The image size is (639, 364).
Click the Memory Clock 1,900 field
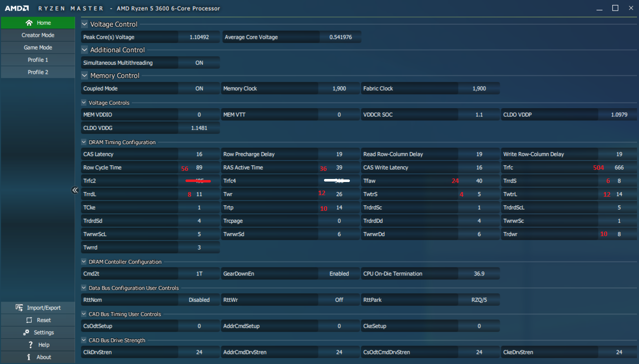[x=339, y=88]
